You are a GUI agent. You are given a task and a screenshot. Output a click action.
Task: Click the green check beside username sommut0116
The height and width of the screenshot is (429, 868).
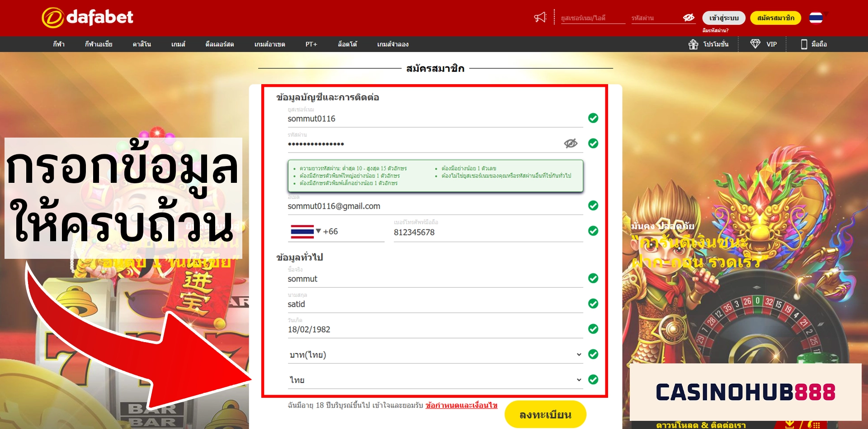click(x=593, y=118)
